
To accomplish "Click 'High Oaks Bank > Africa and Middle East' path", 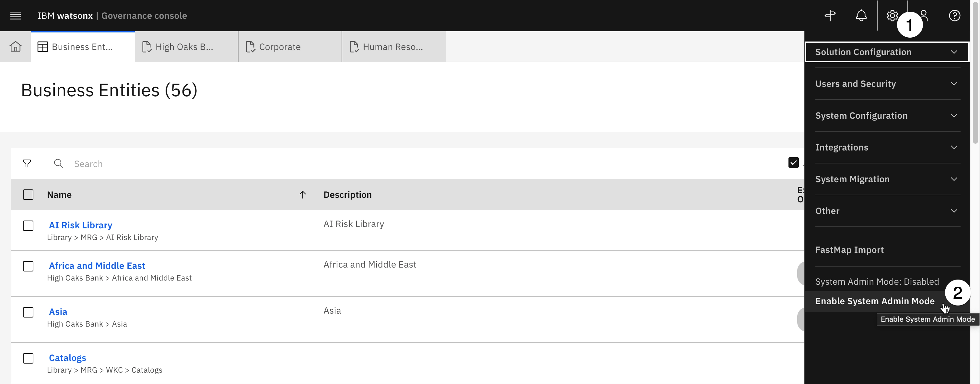I will (119, 278).
